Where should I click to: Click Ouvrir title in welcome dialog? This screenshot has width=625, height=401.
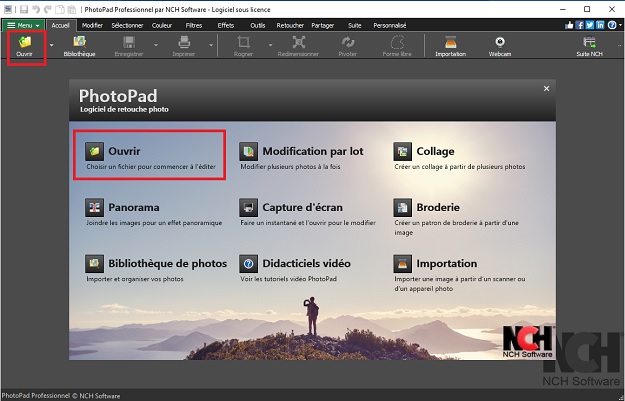[x=124, y=151]
